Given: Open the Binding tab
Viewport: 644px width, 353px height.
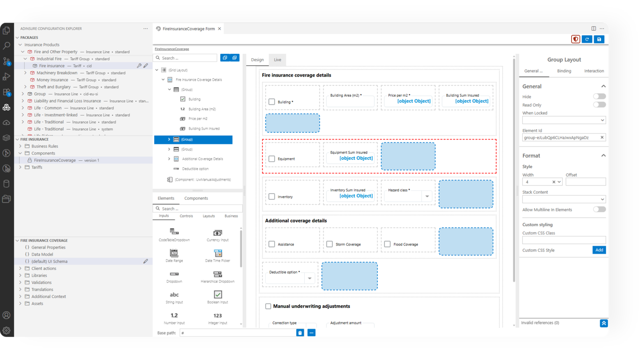Looking at the screenshot, I should pos(564,71).
